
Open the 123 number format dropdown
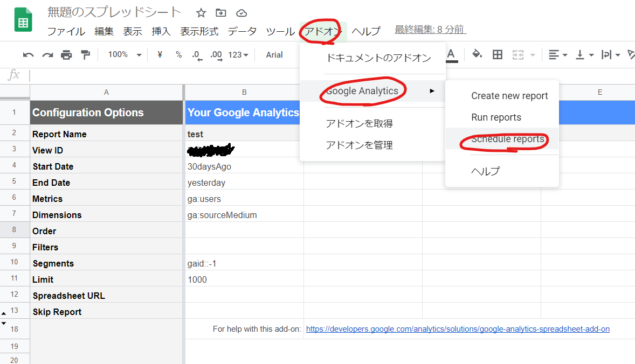click(x=238, y=54)
